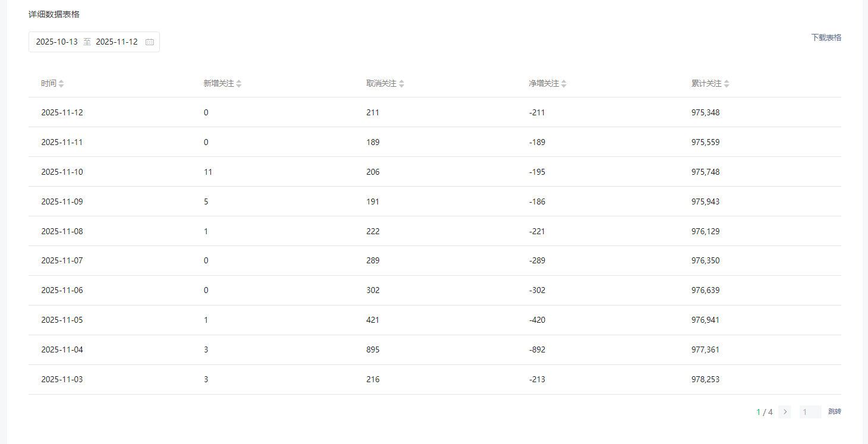Click 跳转 to jump to page
The image size is (868, 444).
coord(834,412)
